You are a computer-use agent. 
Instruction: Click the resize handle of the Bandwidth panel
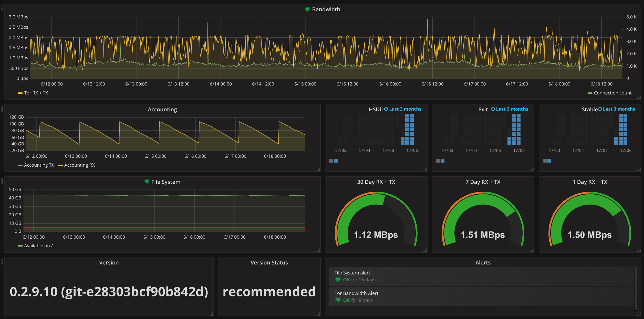[x=639, y=98]
